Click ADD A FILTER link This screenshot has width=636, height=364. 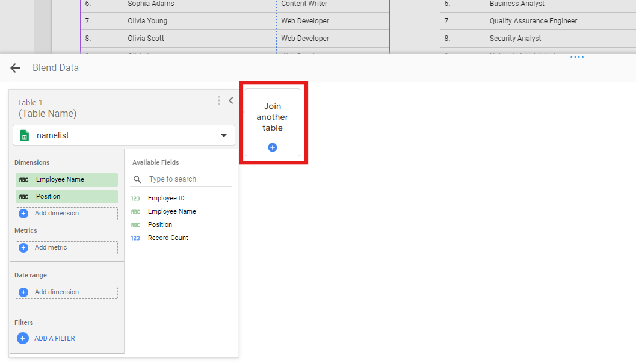55,338
